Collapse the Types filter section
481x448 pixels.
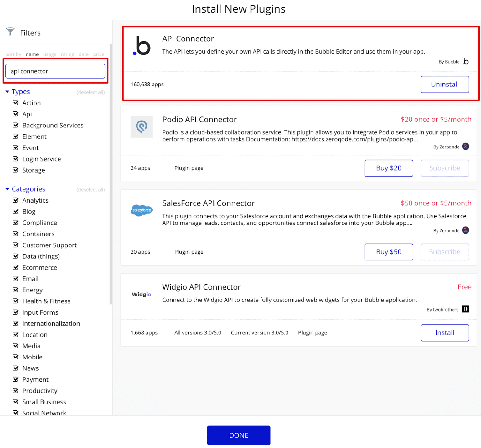7,92
